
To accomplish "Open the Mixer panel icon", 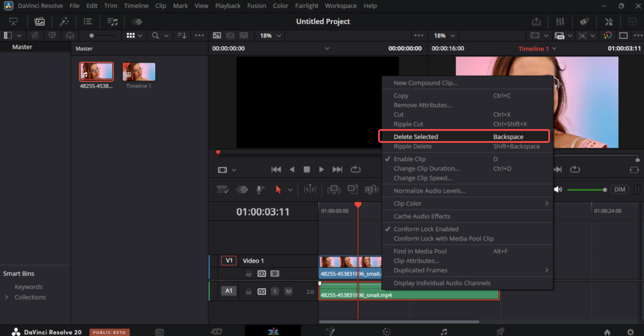I will point(560,22).
